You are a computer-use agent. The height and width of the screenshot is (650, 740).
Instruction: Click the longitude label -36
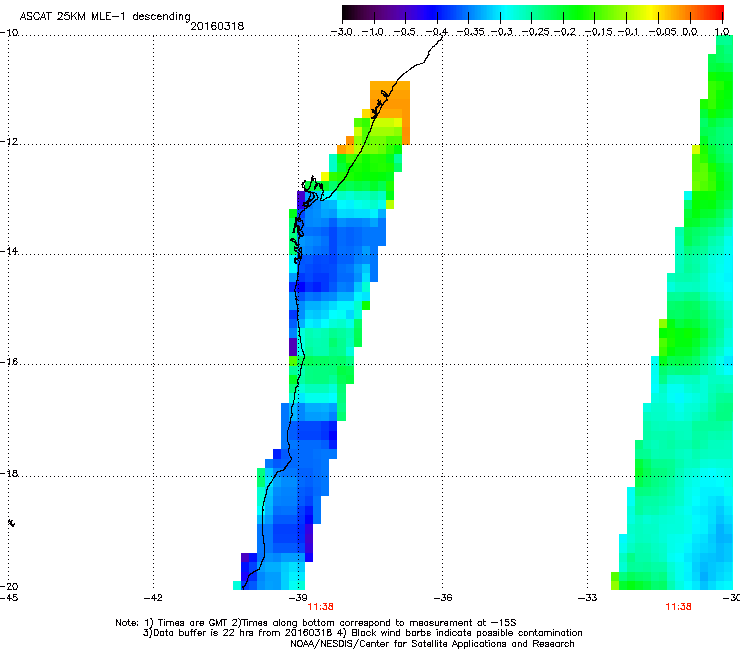[443, 598]
